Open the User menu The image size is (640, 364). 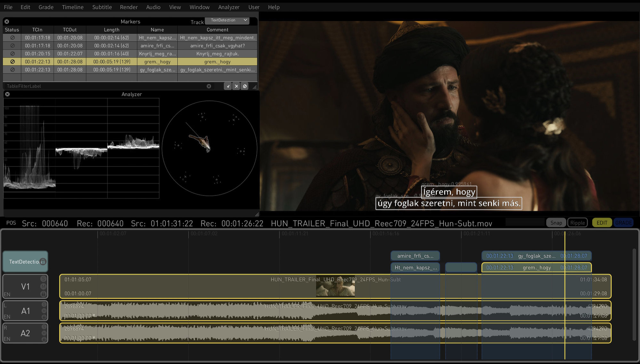point(254,7)
